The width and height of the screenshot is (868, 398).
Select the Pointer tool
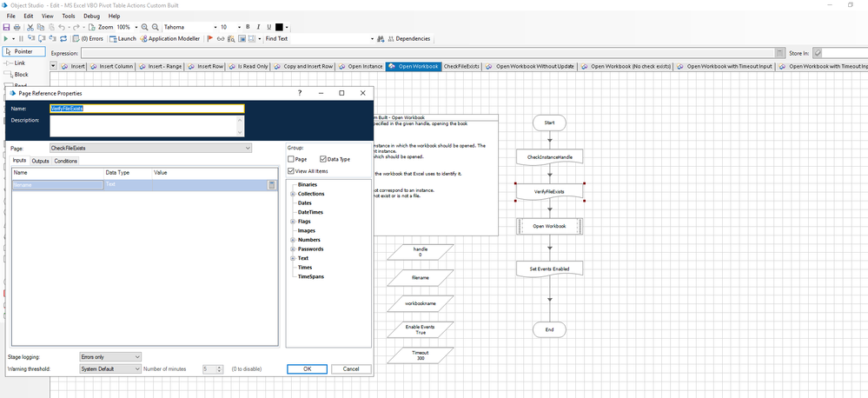click(x=25, y=52)
